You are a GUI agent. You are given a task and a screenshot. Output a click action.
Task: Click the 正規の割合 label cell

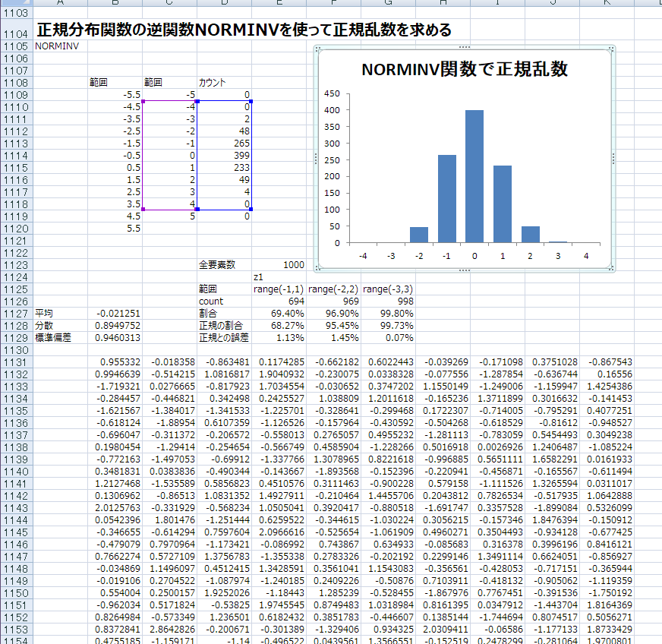[x=224, y=326]
